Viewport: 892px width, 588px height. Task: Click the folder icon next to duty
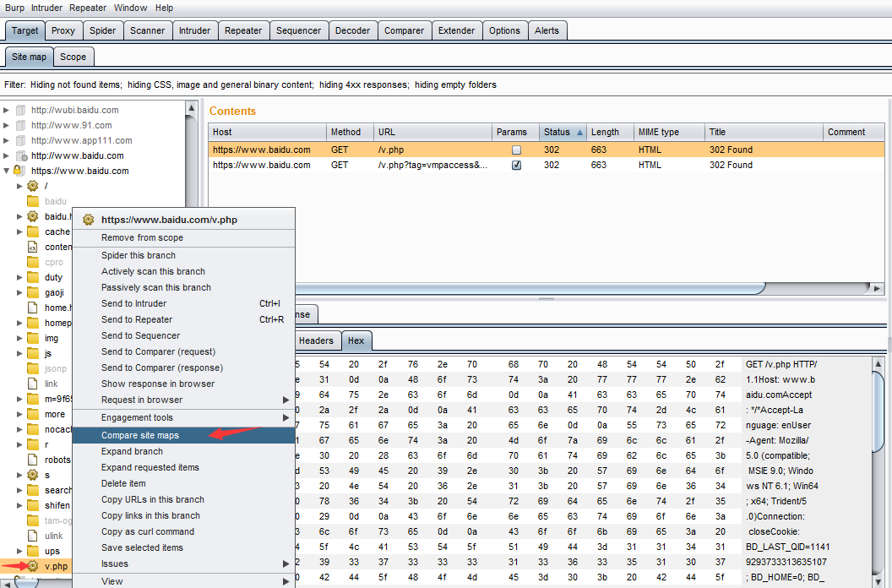pos(33,277)
